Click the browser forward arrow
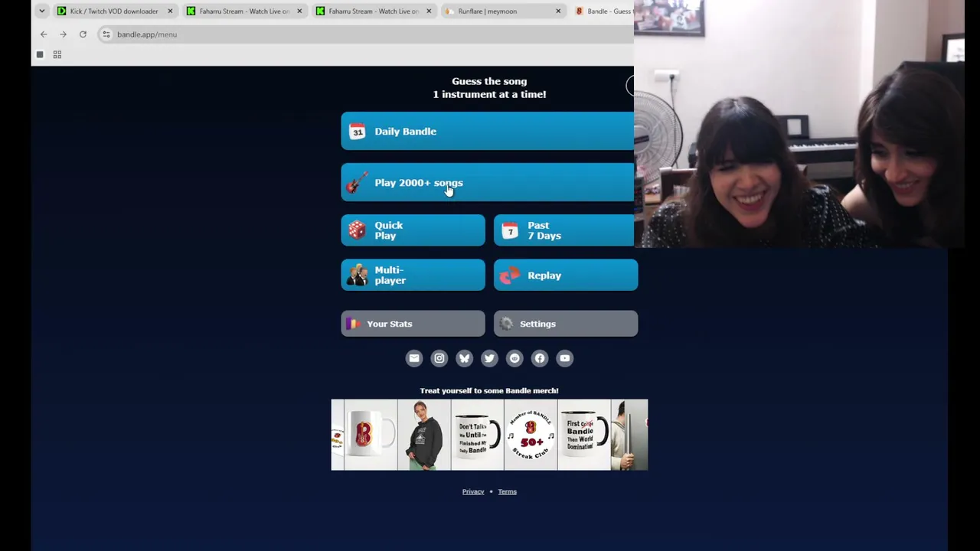980x551 pixels. (64, 34)
